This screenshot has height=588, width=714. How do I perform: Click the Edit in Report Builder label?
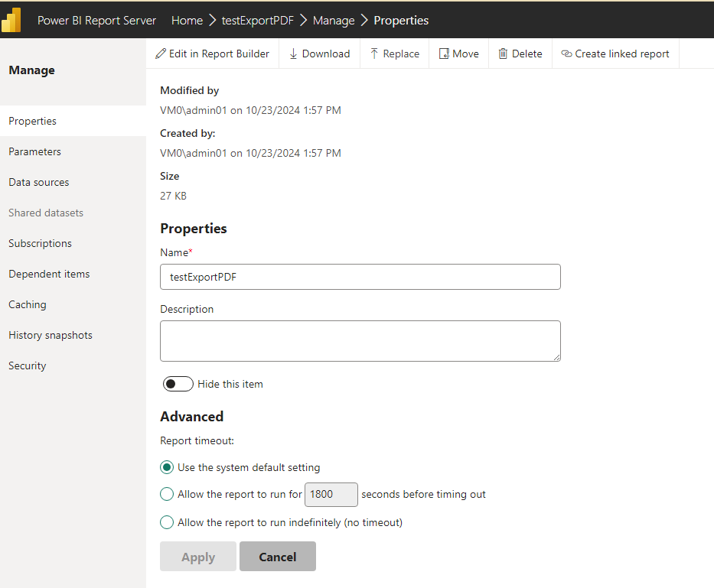point(219,54)
